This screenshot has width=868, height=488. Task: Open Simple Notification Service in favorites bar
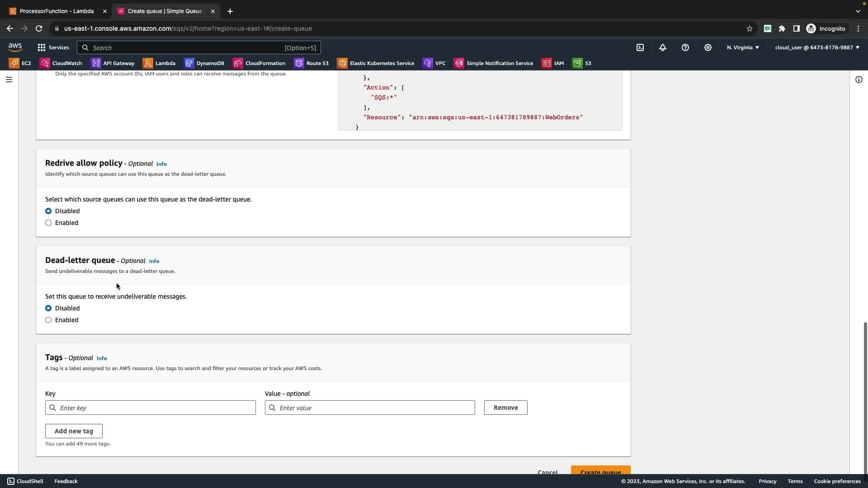click(494, 63)
